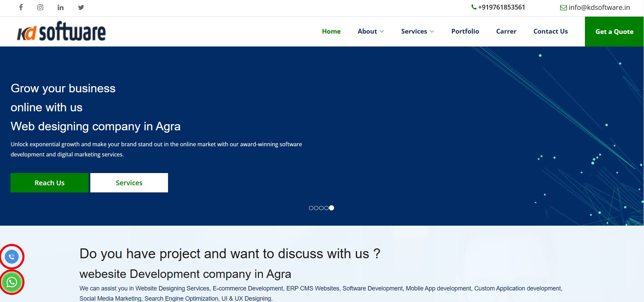The height and width of the screenshot is (302, 644).
Task: Open the Carrer menu item
Action: coord(506,31)
